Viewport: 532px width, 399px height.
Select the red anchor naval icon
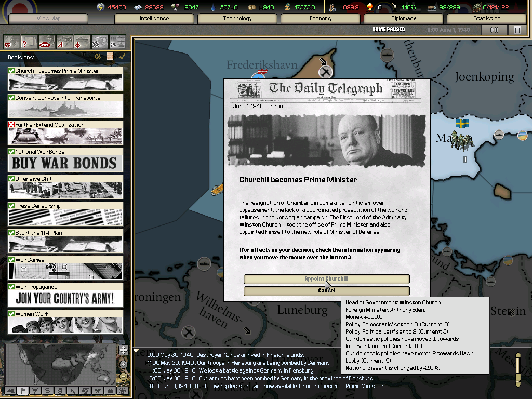[x=82, y=42]
